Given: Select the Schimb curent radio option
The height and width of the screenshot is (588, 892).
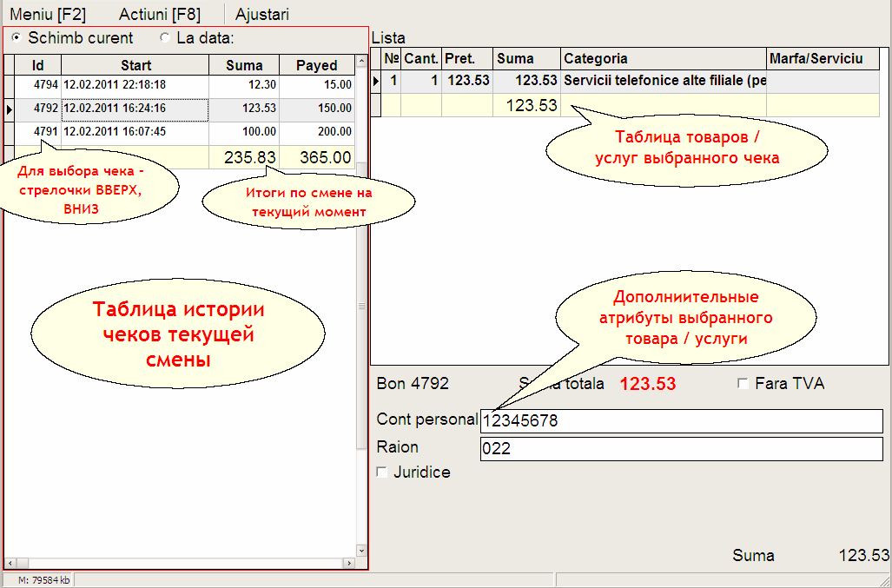Looking at the screenshot, I should [x=72, y=38].
